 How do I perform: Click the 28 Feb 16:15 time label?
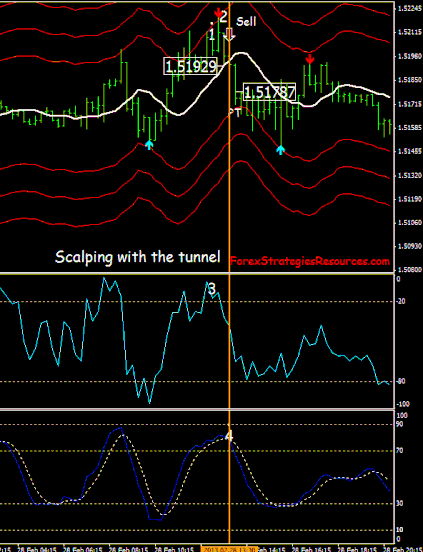pyautogui.click(x=312, y=549)
